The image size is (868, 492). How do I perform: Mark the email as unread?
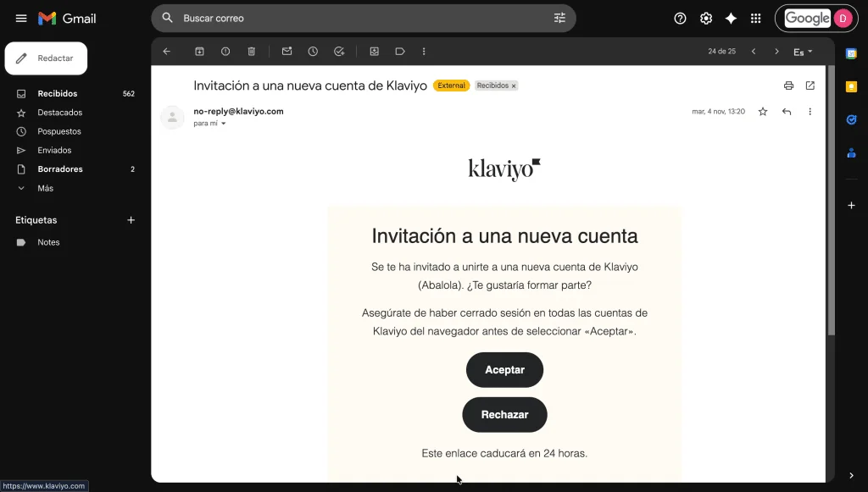(x=287, y=52)
